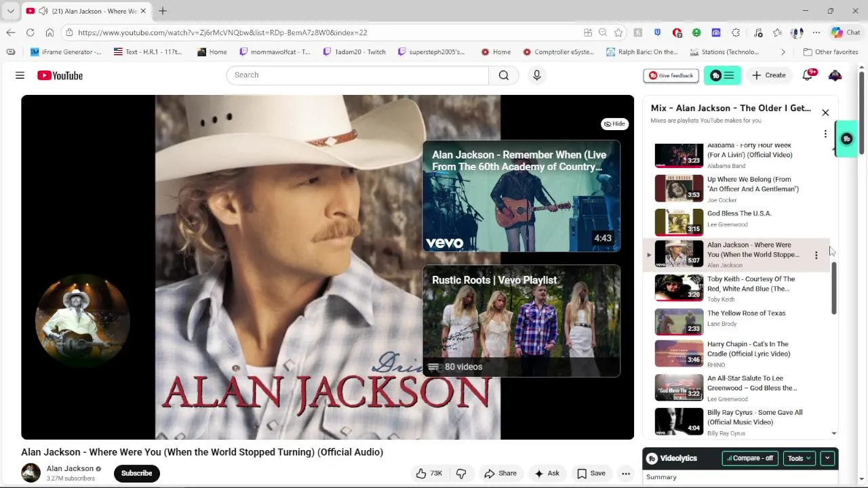The height and width of the screenshot is (488, 868).
Task: Open the Create menu
Action: pos(768,75)
